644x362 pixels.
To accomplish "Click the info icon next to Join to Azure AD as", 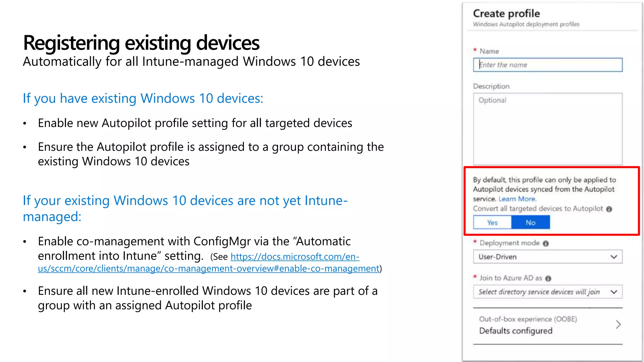I will (x=548, y=278).
